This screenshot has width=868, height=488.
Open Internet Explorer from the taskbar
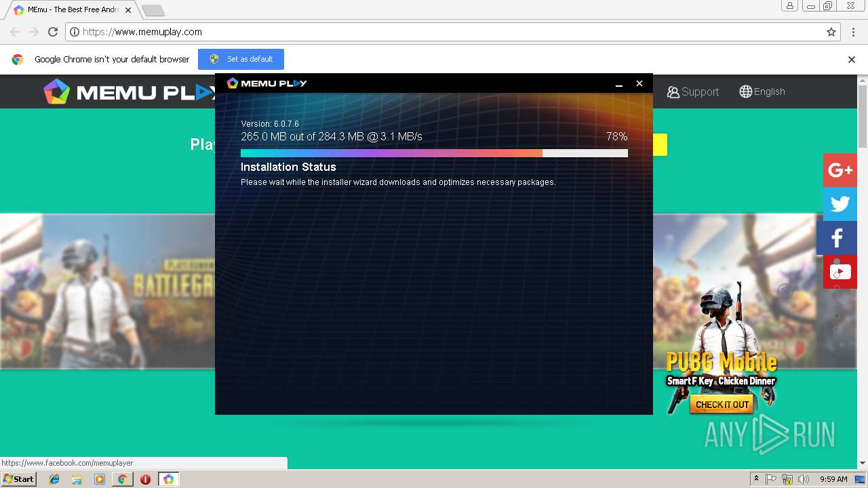point(54,479)
